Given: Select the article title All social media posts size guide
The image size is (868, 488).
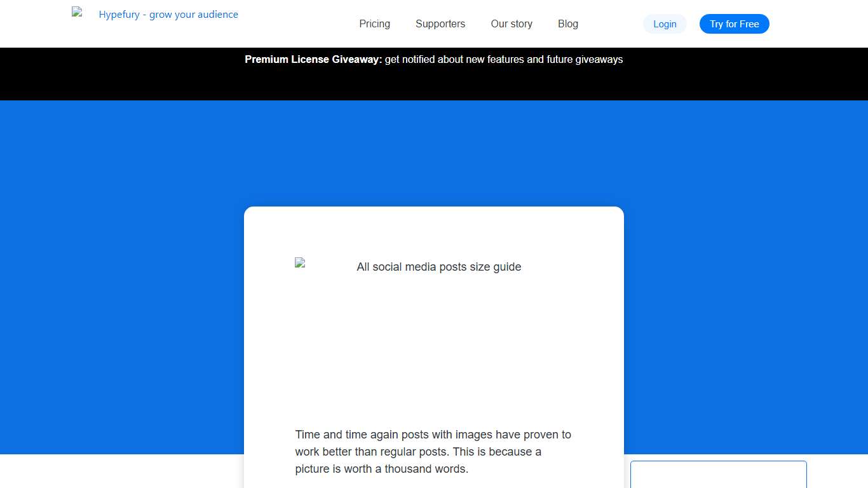Looking at the screenshot, I should (439, 267).
